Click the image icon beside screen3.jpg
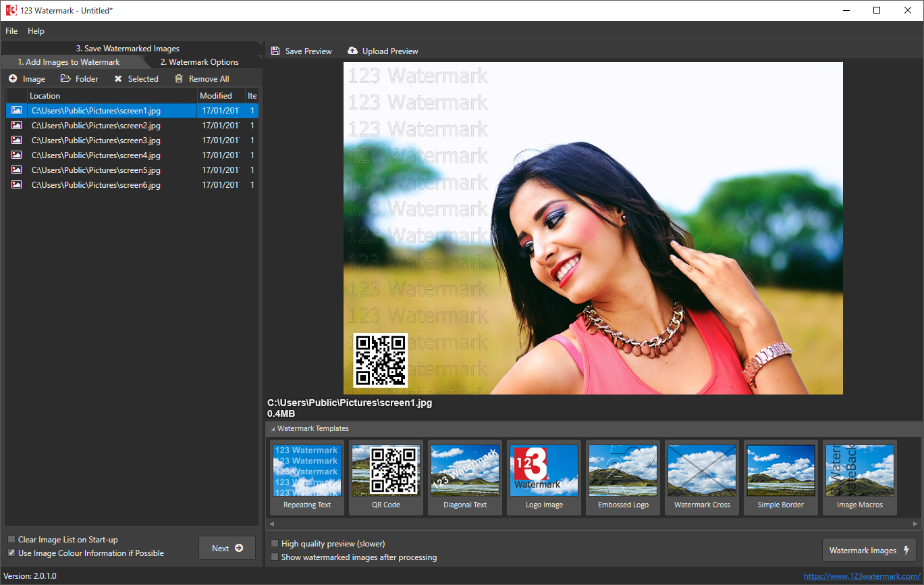Image resolution: width=924 pixels, height=585 pixels. click(x=16, y=140)
